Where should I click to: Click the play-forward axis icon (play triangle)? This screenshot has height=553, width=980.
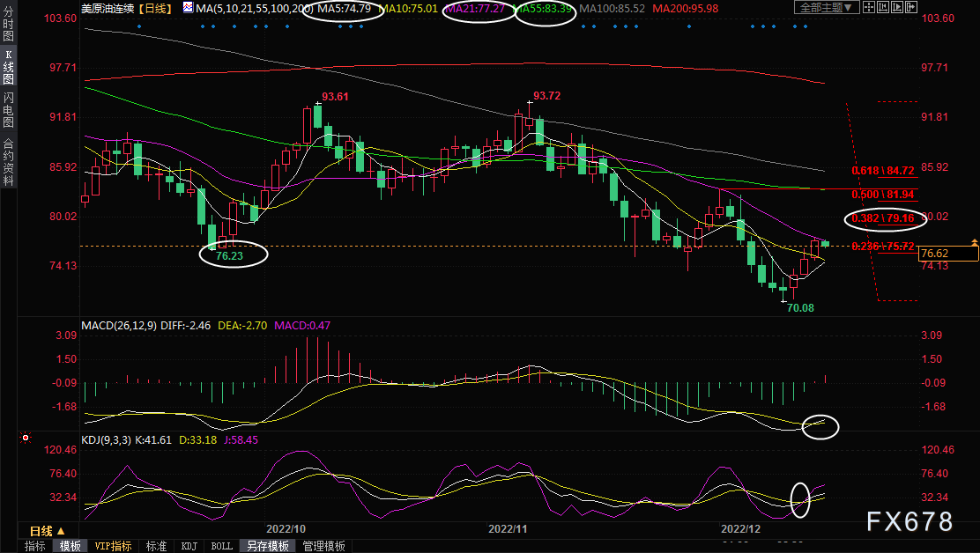click(x=897, y=8)
